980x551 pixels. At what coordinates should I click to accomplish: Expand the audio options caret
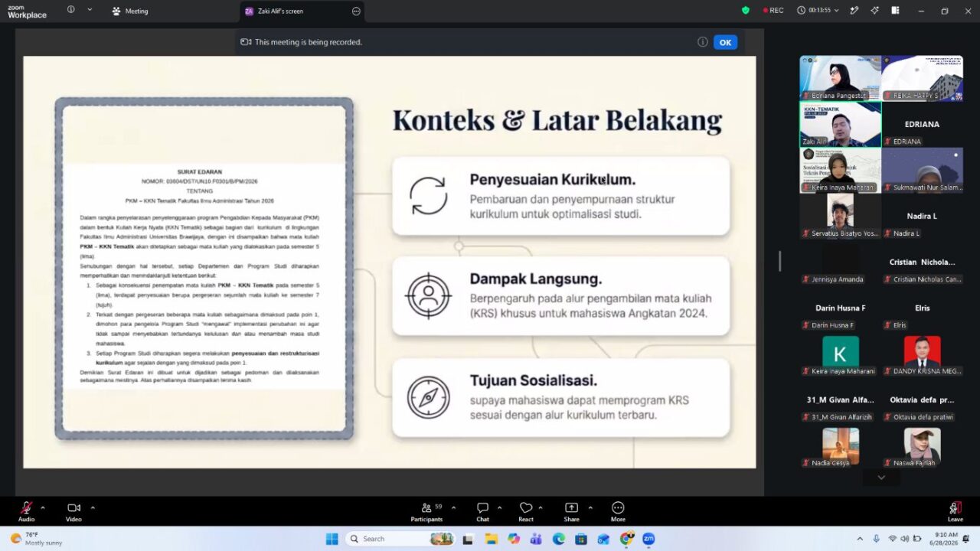pyautogui.click(x=43, y=507)
